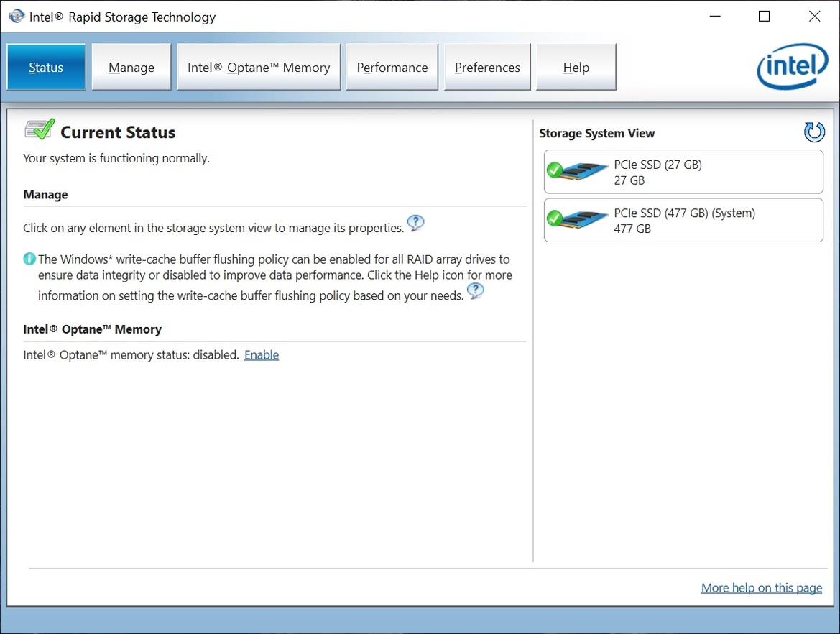Viewport: 840px width, 634px height.
Task: Click the help icon beside manage properties text
Action: tap(415, 222)
